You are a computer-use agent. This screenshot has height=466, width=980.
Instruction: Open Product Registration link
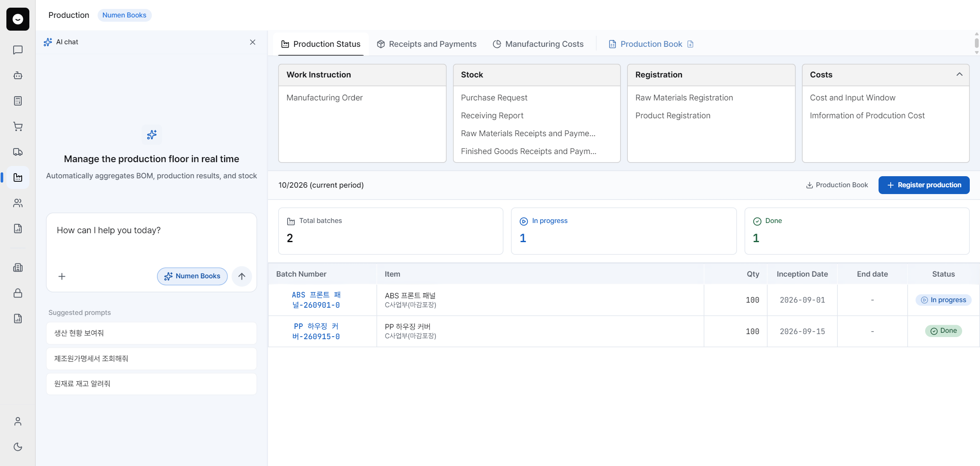tap(673, 116)
